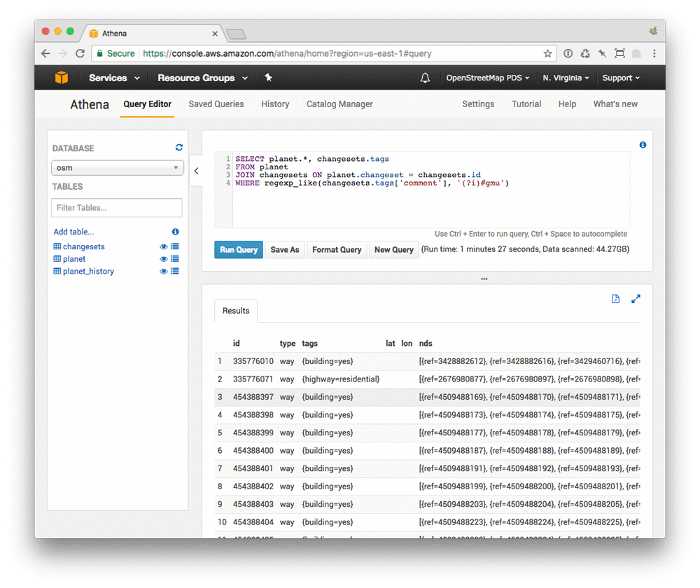
Task: Click the browser forward arrow
Action: point(63,54)
